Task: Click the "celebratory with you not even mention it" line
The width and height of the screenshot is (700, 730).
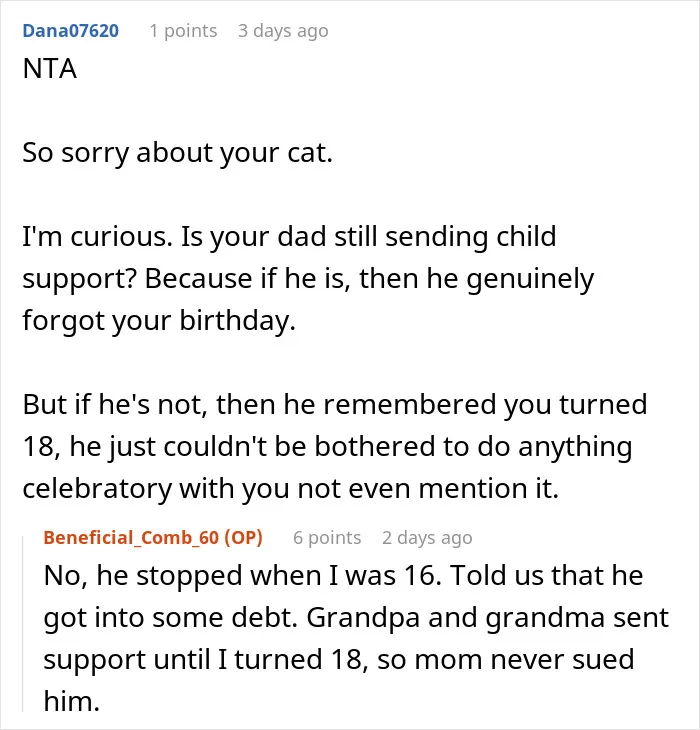Action: pos(290,488)
